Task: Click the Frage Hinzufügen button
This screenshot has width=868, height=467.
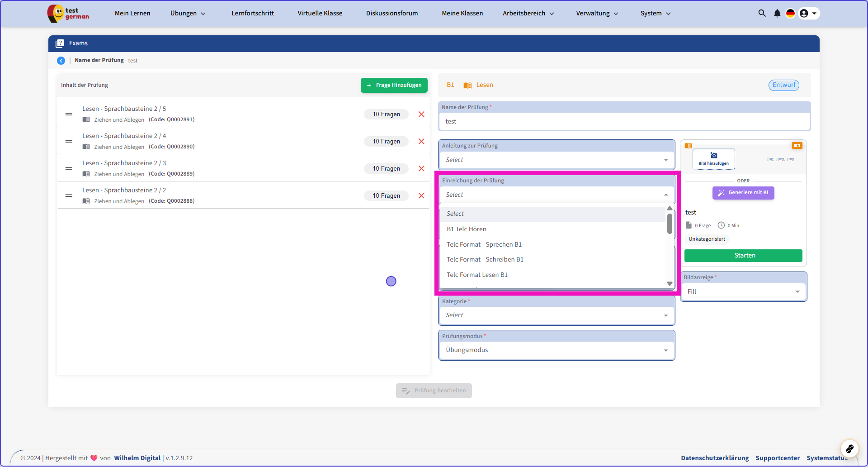Action: 394,85
